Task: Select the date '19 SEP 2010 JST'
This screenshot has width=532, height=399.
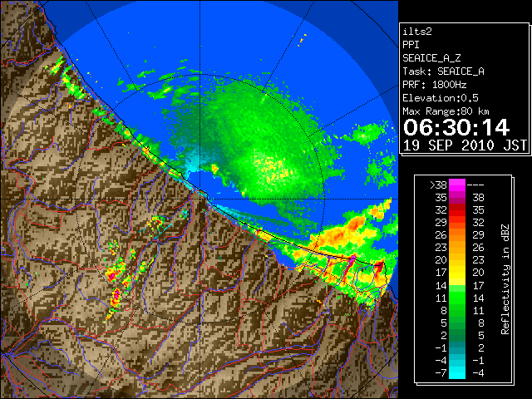Action: pos(465,145)
